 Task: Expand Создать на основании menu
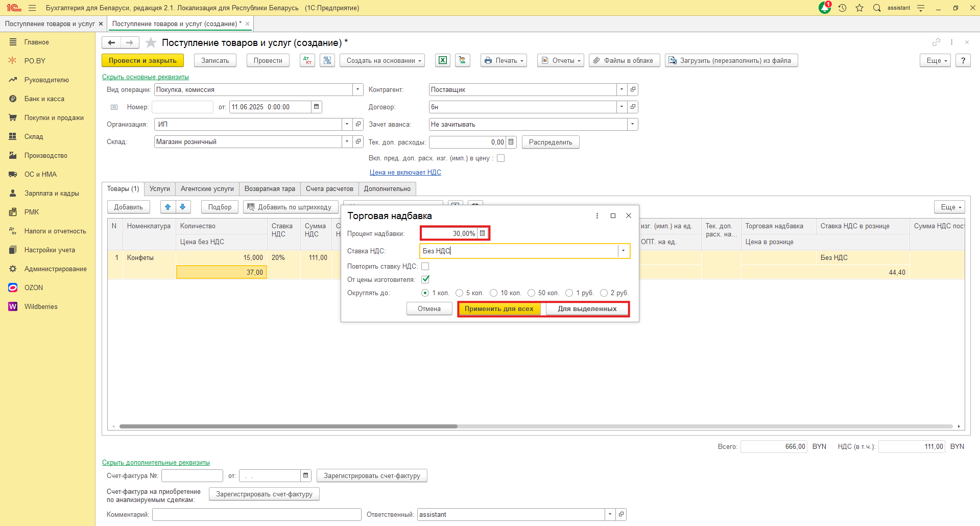pos(382,60)
